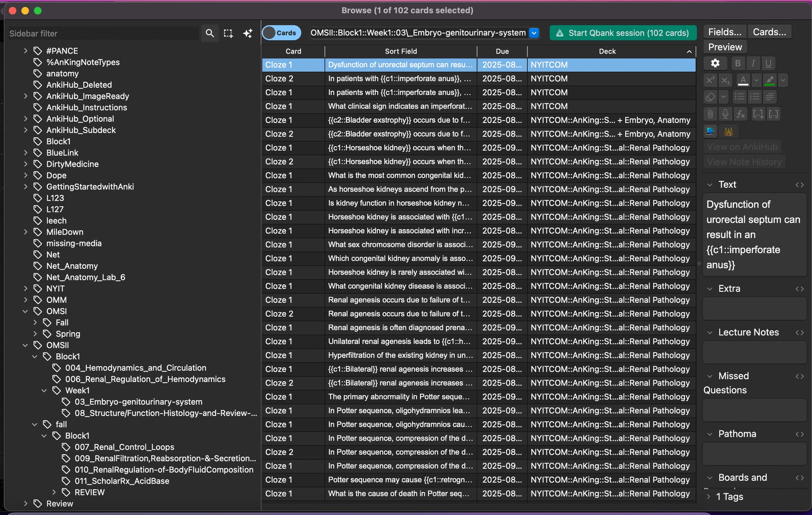
Task: Click the AnKing crown icon
Action: tap(728, 131)
